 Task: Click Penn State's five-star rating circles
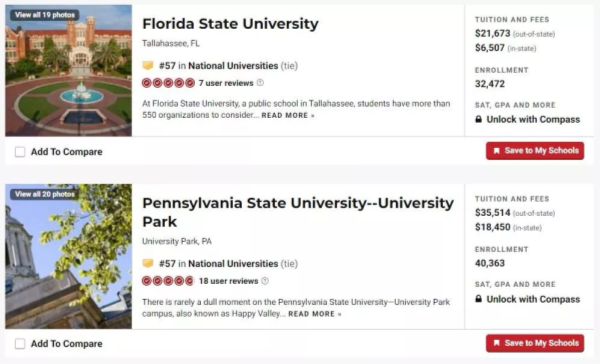(x=168, y=281)
